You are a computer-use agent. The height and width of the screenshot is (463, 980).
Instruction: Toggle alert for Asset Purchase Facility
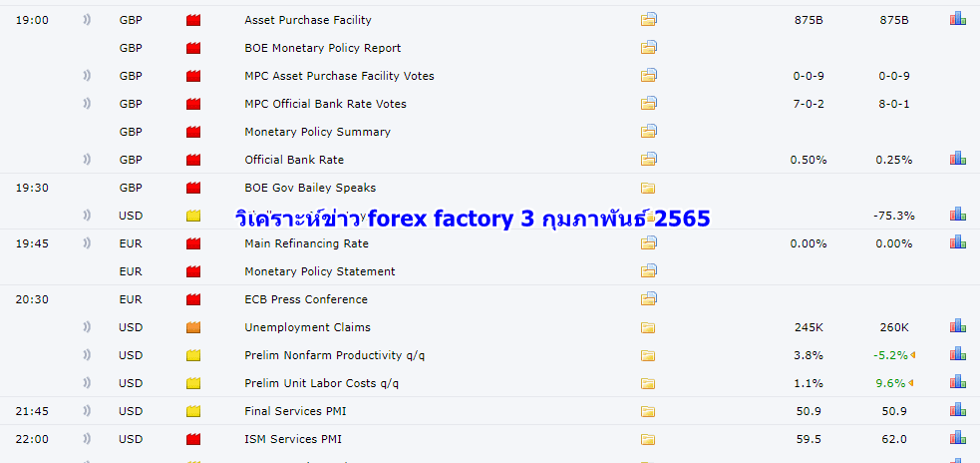tap(87, 20)
